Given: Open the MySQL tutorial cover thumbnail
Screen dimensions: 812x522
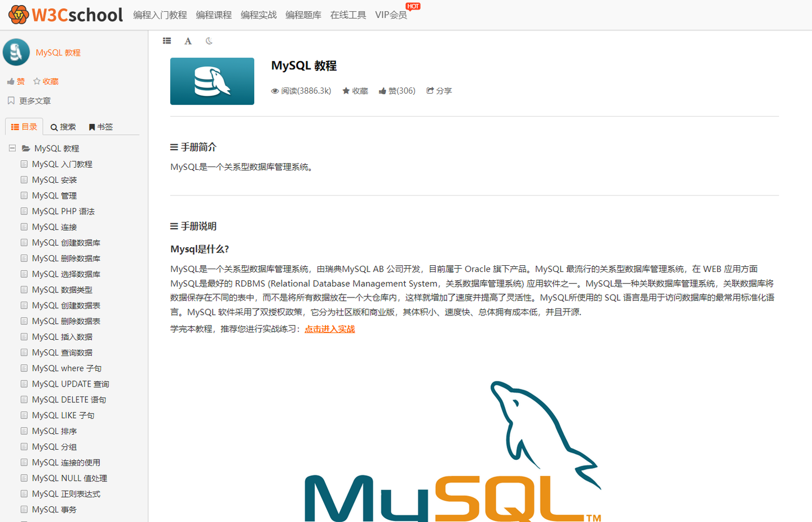Looking at the screenshot, I should (x=212, y=81).
